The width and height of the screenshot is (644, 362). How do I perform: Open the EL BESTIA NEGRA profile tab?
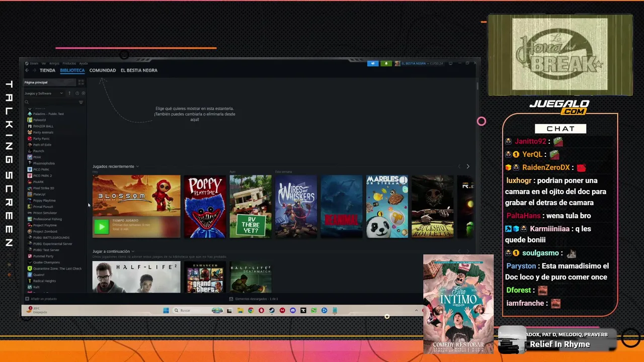[139, 70]
